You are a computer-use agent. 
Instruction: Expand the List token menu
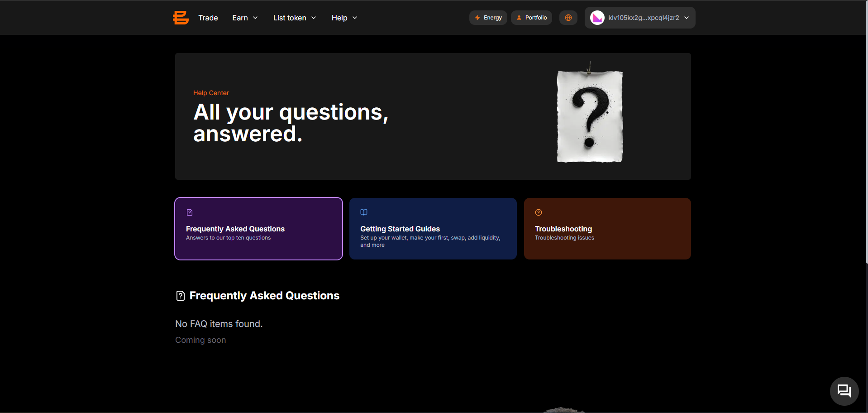(295, 18)
